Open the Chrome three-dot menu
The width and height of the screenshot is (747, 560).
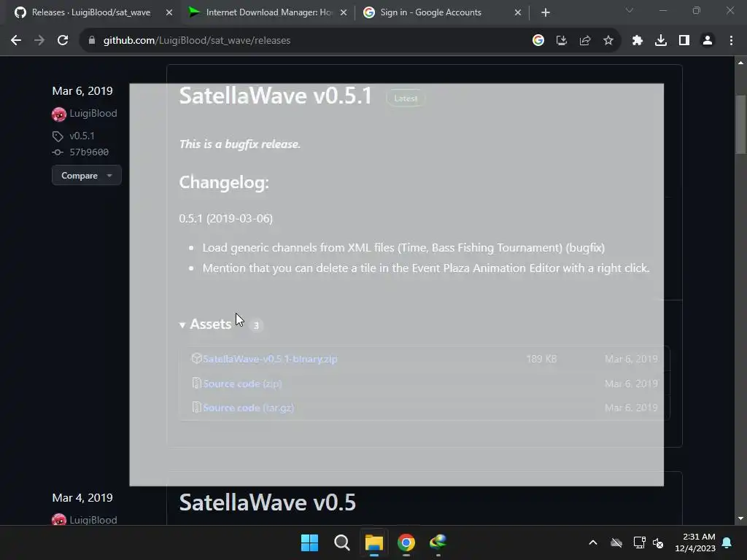pos(731,41)
